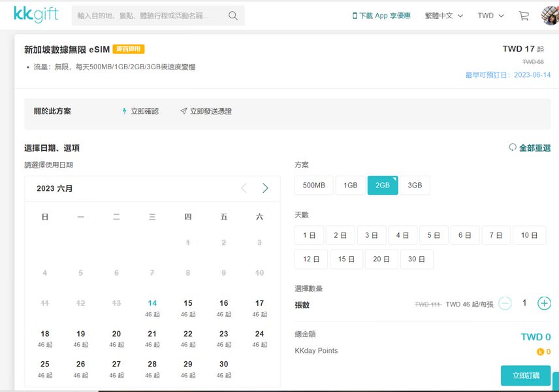Choose the 5 日 duration

point(434,235)
